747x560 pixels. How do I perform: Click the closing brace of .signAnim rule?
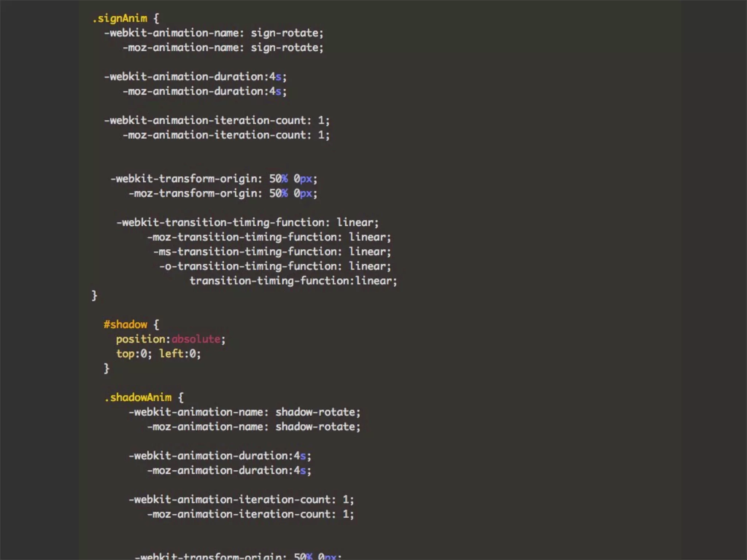[94, 295]
